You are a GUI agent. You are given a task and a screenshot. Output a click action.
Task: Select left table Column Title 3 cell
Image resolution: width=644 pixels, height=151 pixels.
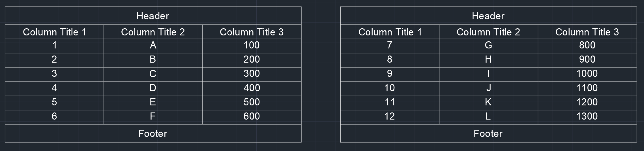(252, 32)
